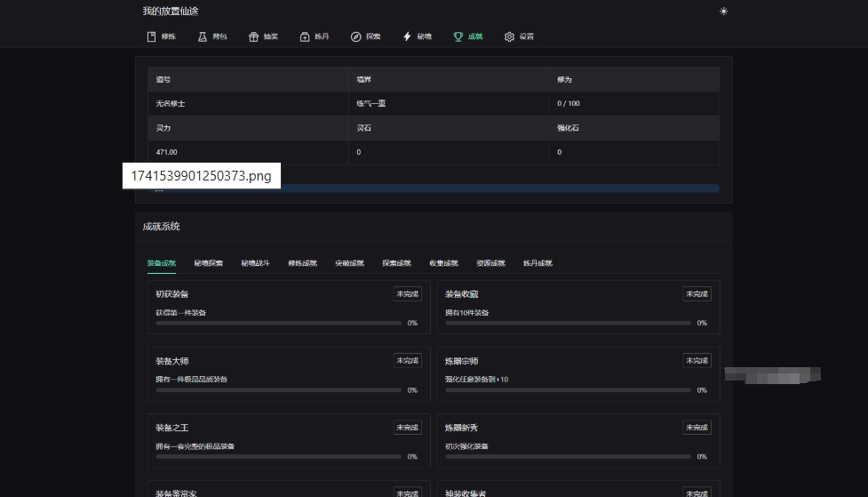Click the 境界 header cell
868x497 pixels.
[x=449, y=79]
